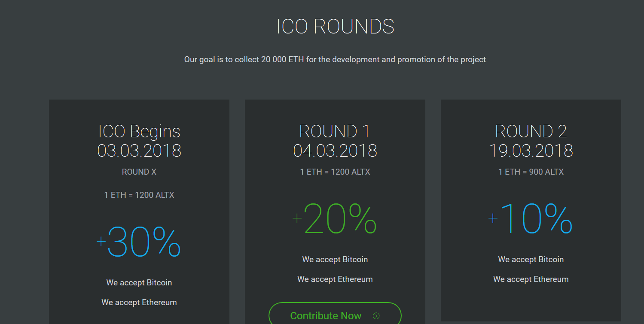This screenshot has width=644, height=324.
Task: Click the arrow icon in Contribute Now
Action: 376,316
